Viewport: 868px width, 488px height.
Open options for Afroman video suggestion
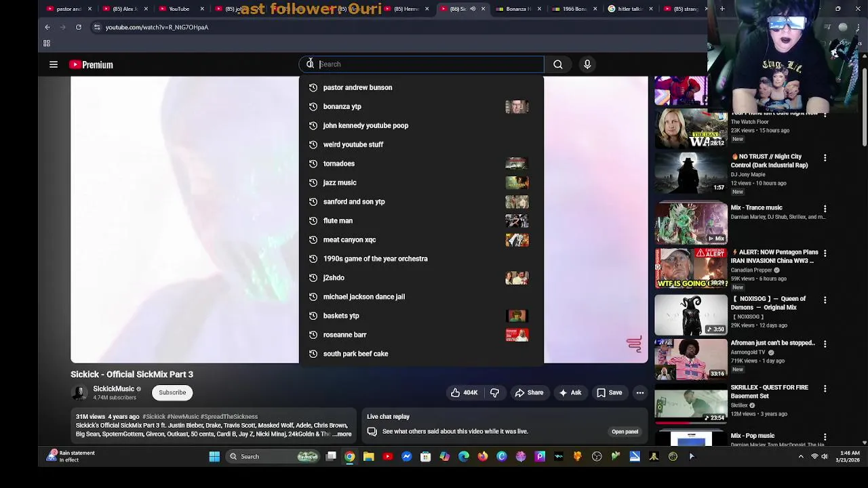click(825, 344)
